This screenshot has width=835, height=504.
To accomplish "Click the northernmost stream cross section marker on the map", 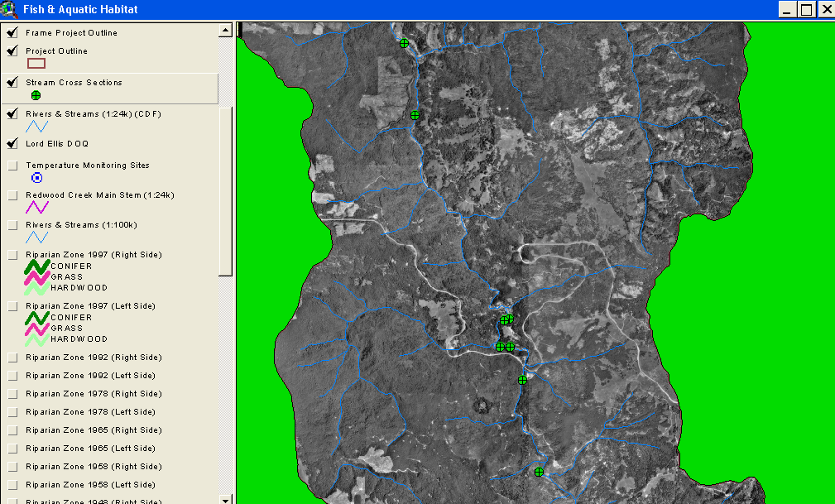I will click(x=404, y=43).
